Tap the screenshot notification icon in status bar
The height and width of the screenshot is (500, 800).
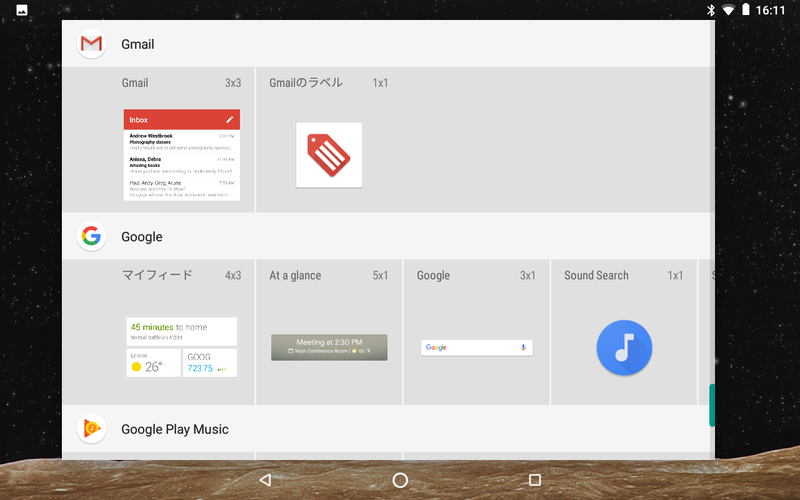click(x=22, y=10)
